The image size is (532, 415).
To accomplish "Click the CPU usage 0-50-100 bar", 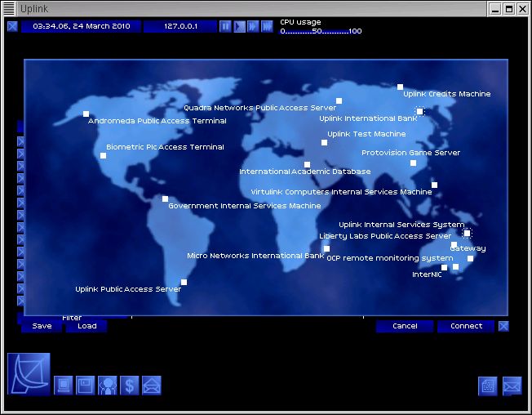I will tap(321, 31).
